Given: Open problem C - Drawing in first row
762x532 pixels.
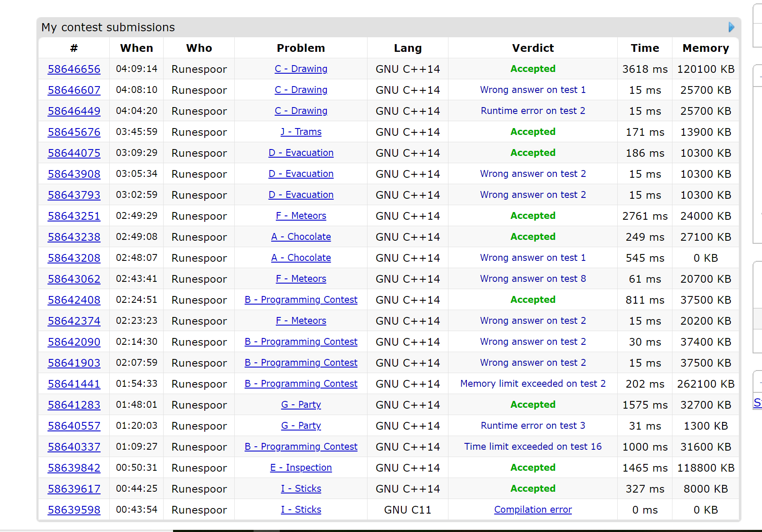Looking at the screenshot, I should click(301, 69).
